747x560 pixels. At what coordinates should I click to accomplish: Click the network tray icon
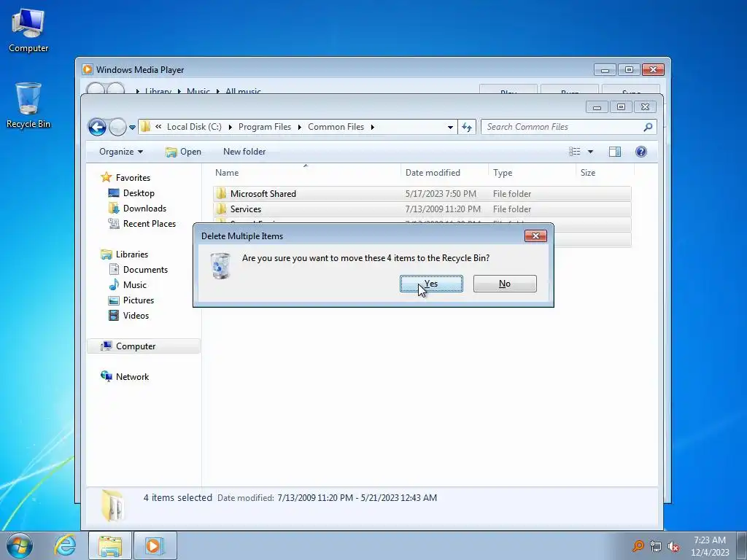pos(656,546)
